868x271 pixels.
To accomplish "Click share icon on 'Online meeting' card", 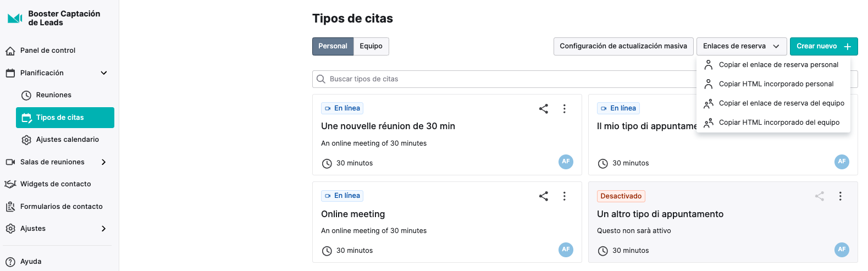I will (544, 196).
